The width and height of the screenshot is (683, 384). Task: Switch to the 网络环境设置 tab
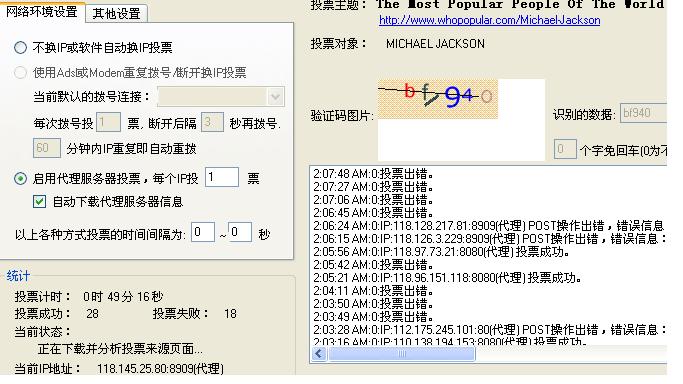(x=42, y=12)
